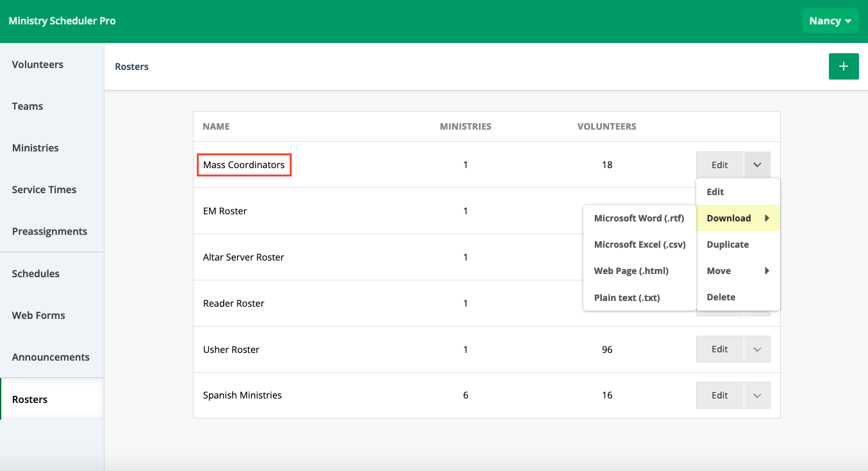Image resolution: width=868 pixels, height=471 pixels.
Task: Click Duplicate in the roster menu
Action: [728, 244]
